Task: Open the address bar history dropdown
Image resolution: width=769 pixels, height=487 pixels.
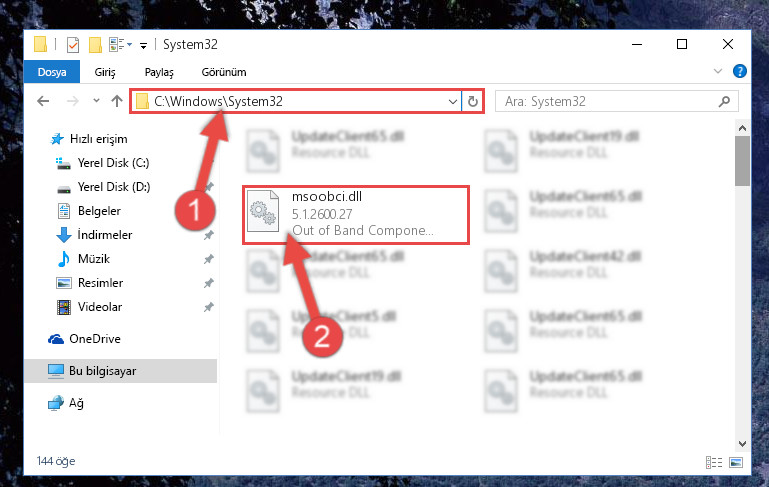Action: tap(453, 102)
